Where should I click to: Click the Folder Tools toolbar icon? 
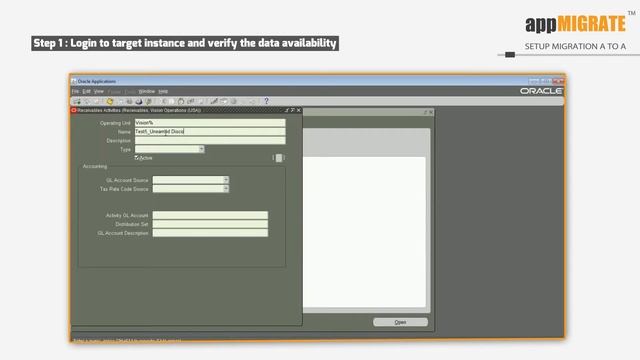tap(253, 101)
